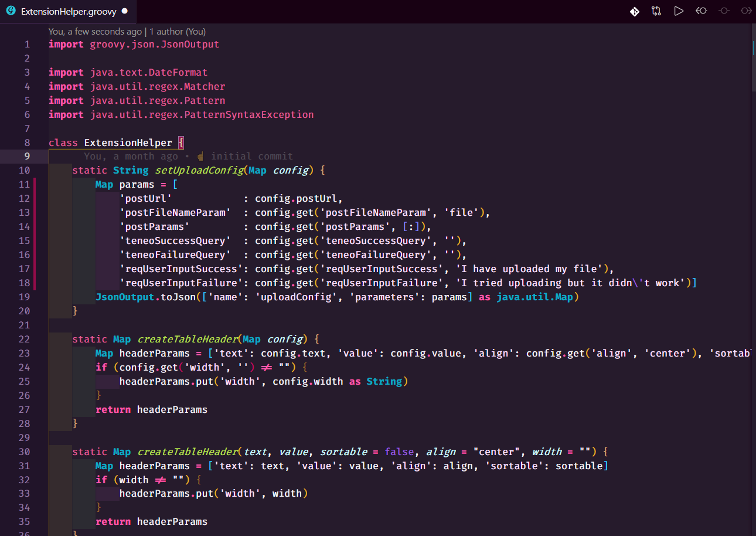Select the ExtensionHelper.groovy tab
The height and width of the screenshot is (536, 756).
[67, 11]
